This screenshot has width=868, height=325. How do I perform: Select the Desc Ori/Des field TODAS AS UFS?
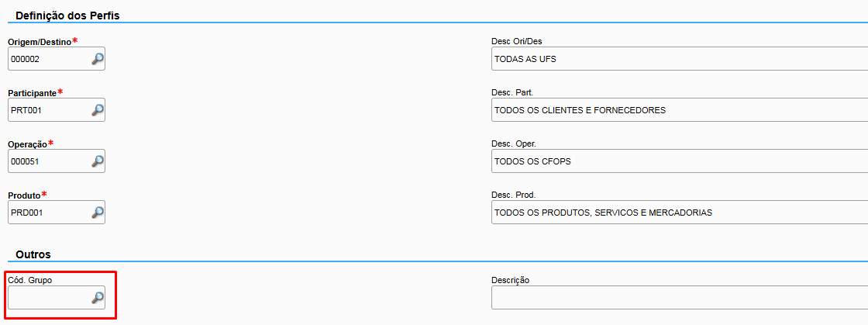pos(679,59)
